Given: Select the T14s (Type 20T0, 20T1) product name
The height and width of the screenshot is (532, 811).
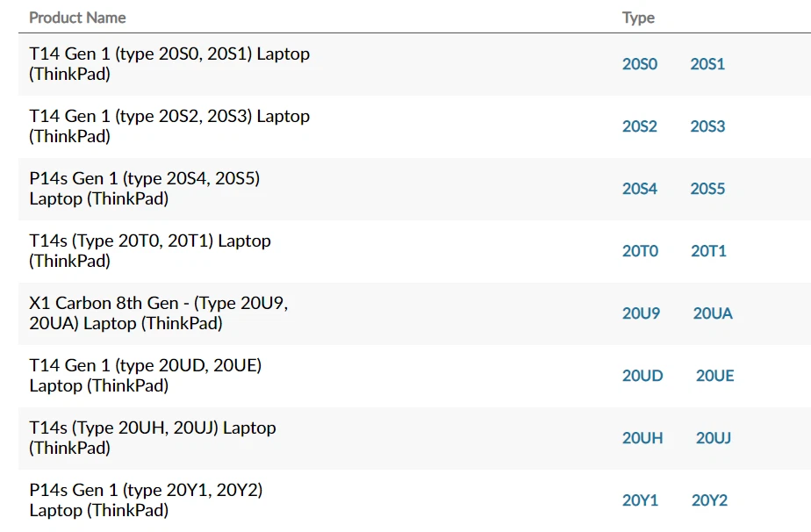Looking at the screenshot, I should (150, 250).
